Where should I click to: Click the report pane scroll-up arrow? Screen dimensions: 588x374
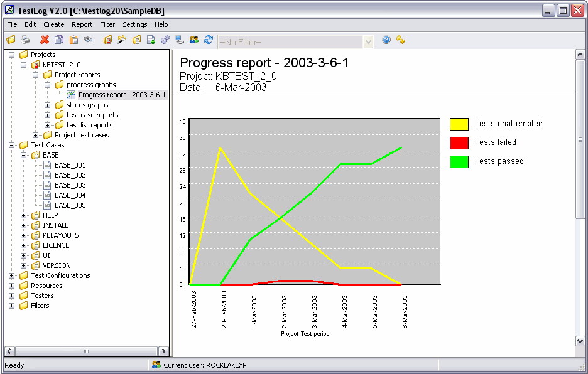pyautogui.click(x=580, y=55)
